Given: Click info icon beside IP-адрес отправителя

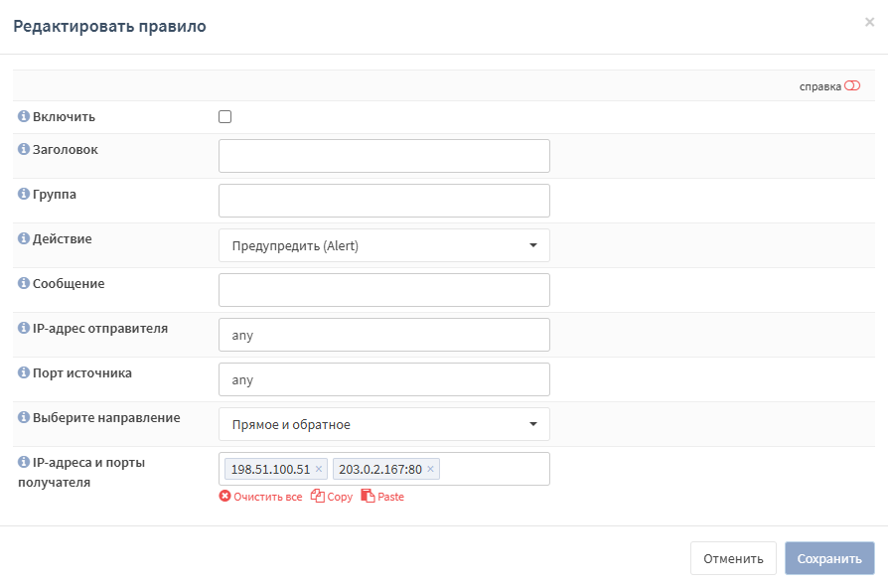Looking at the screenshot, I should 24,329.
